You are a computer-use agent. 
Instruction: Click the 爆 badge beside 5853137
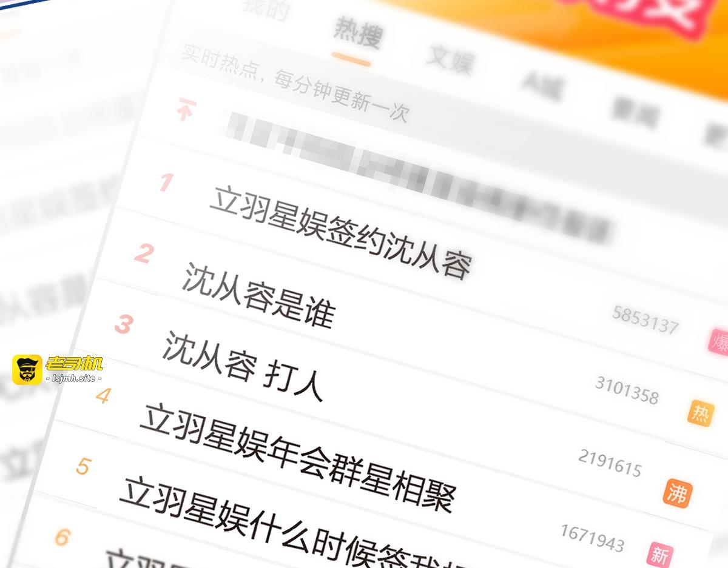coord(719,342)
